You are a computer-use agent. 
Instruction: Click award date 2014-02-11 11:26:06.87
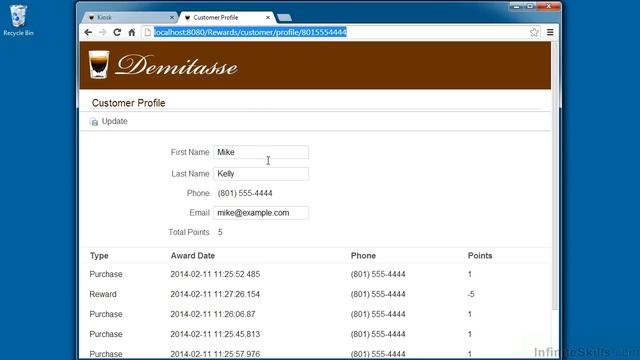(x=213, y=314)
